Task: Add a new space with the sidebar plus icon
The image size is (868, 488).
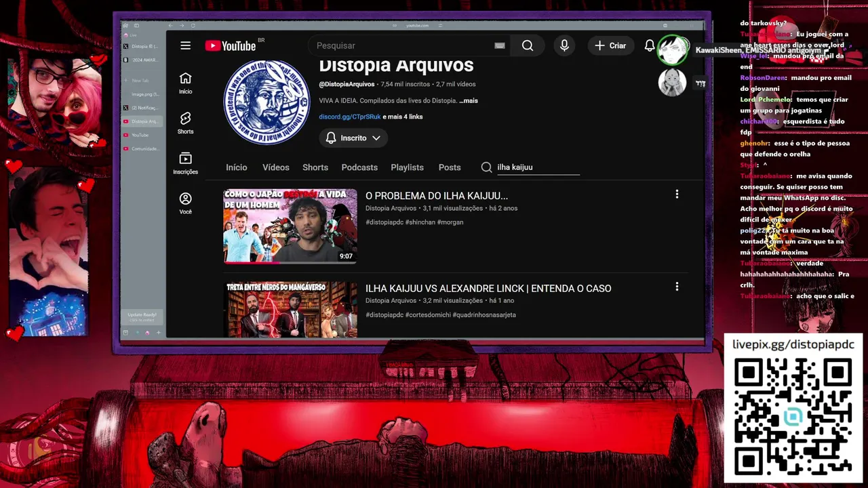Action: (x=159, y=333)
